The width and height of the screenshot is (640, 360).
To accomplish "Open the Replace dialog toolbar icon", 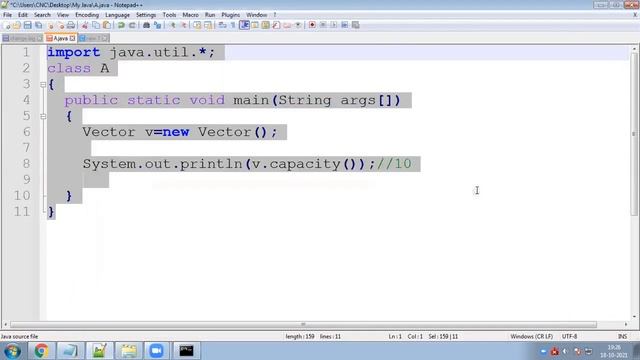I will pyautogui.click(x=157, y=25).
